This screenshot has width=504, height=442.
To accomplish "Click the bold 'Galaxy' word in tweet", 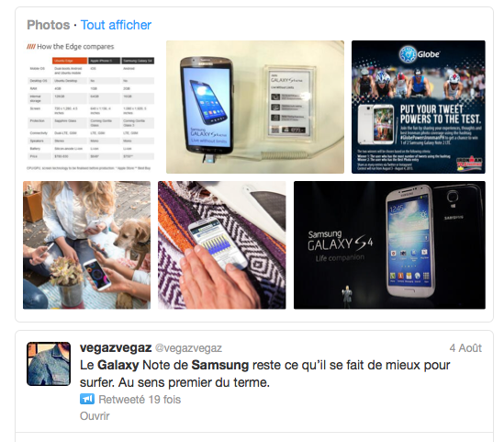I will 118,366.
